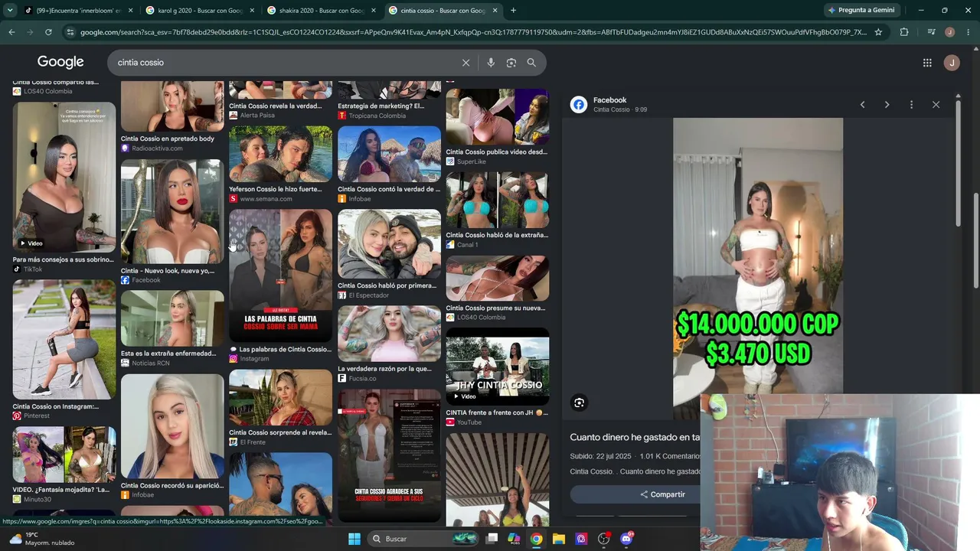Launch Microsoft 365 from the taskbar
This screenshot has height=551, width=980.
(514, 539)
